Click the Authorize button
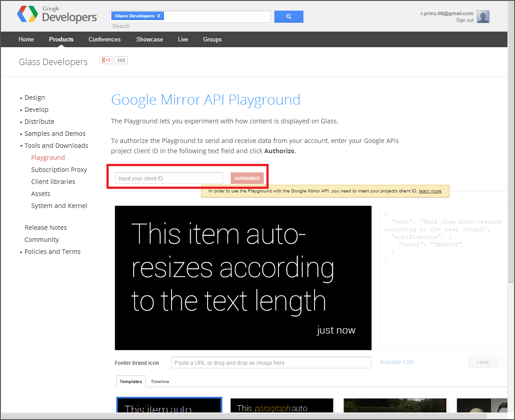 (x=247, y=178)
